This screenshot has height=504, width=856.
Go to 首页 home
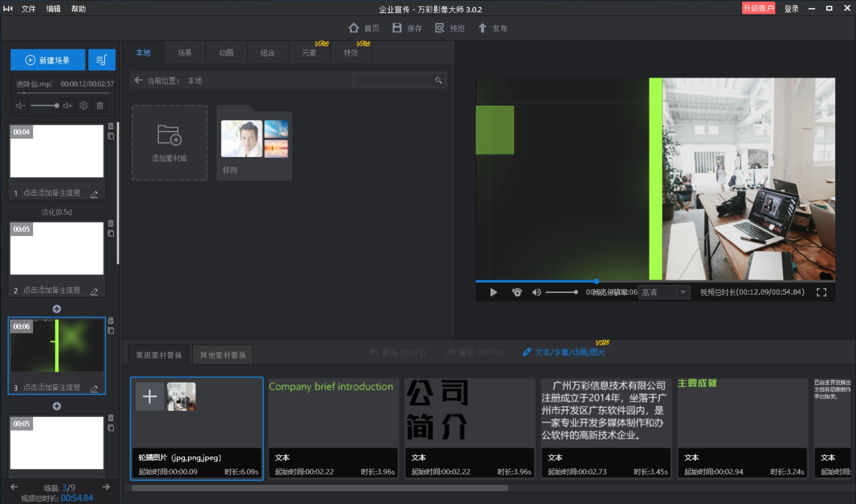coord(364,28)
